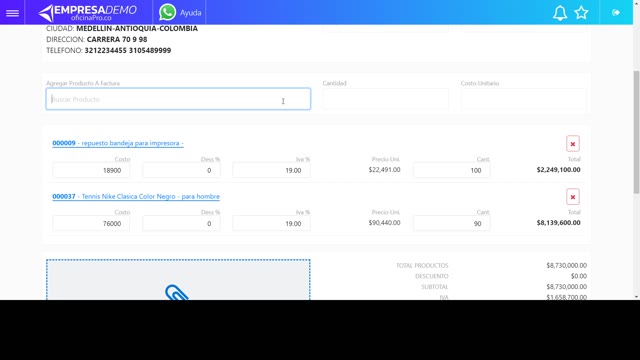The width and height of the screenshot is (640, 360).
Task: Edit the Cant field showing 100
Action: click(451, 170)
